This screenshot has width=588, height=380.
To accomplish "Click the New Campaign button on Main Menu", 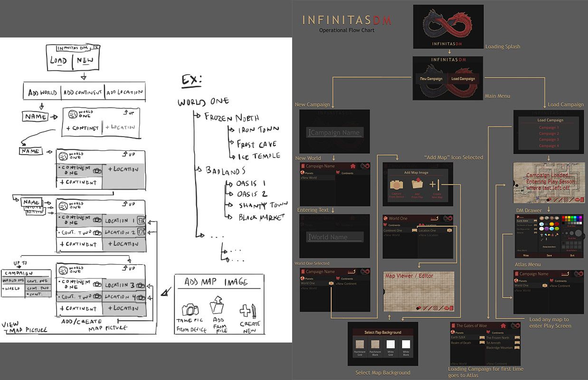I will tap(431, 79).
